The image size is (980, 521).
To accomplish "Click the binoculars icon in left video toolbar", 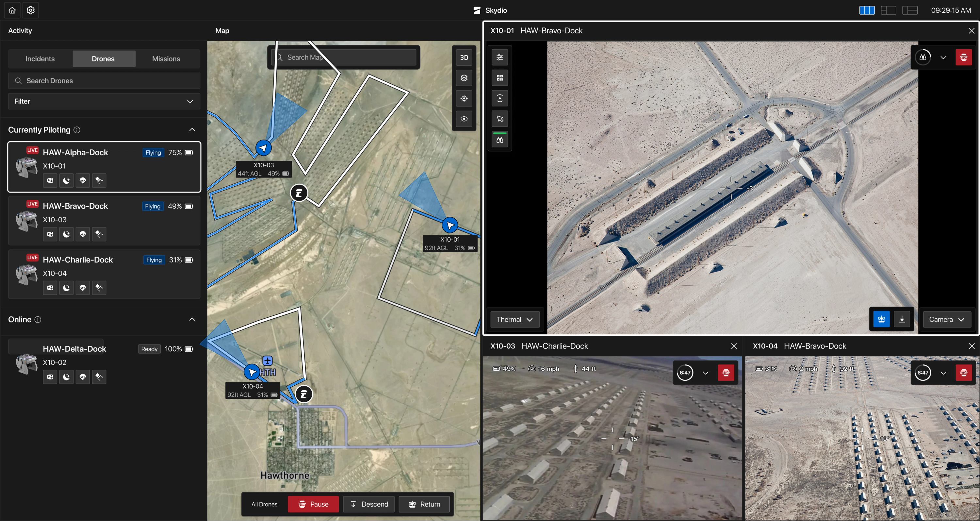I will coord(499,140).
